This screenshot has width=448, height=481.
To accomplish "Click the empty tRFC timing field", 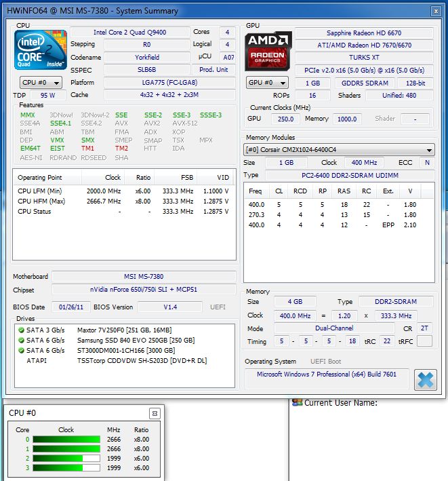I will coord(424,341).
